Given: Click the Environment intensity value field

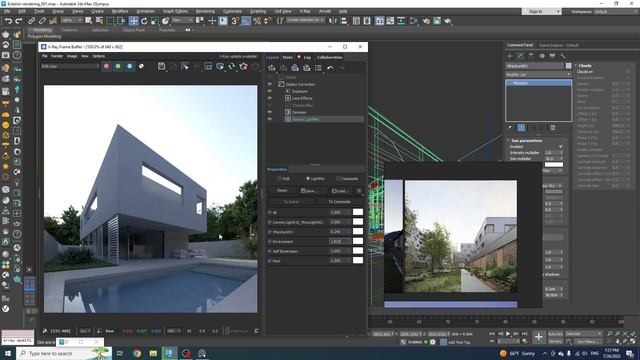Looking at the screenshot, I should [x=339, y=241].
